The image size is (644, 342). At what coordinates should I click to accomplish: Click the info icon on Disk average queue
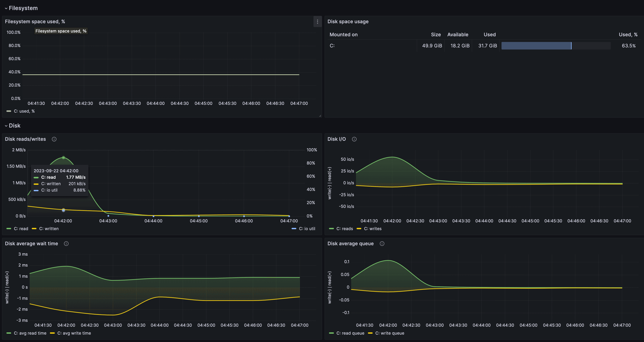pos(382,244)
